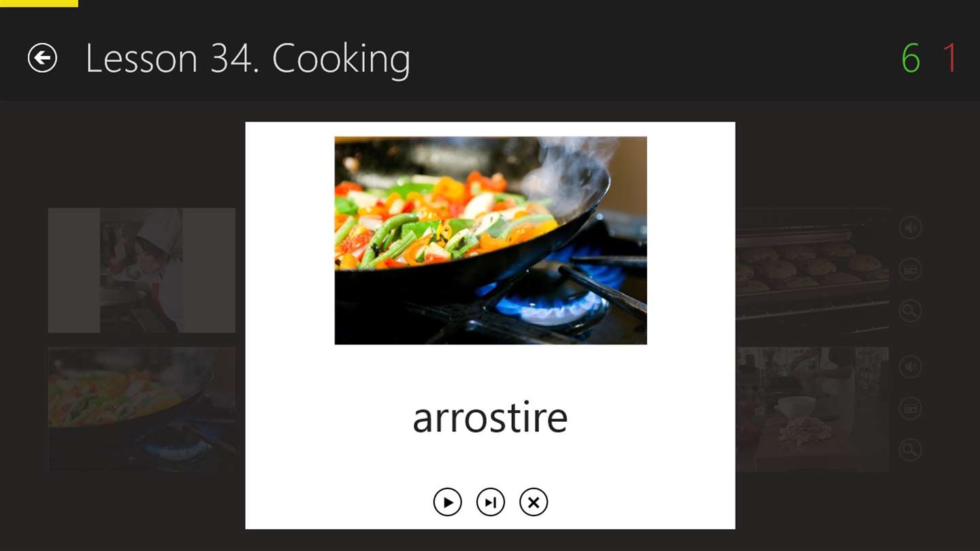This screenshot has width=980, height=551.
Task: Go back using the arrow beside lesson title
Action: point(42,58)
